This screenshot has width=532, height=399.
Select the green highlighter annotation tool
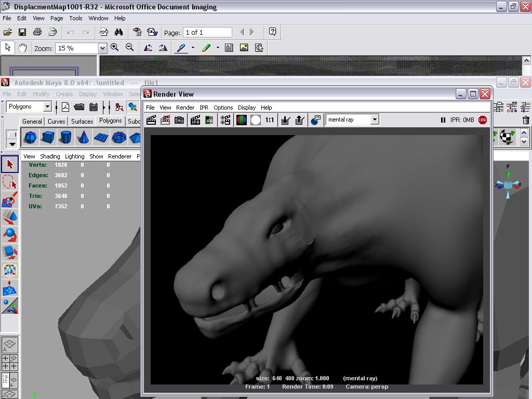[x=206, y=48]
